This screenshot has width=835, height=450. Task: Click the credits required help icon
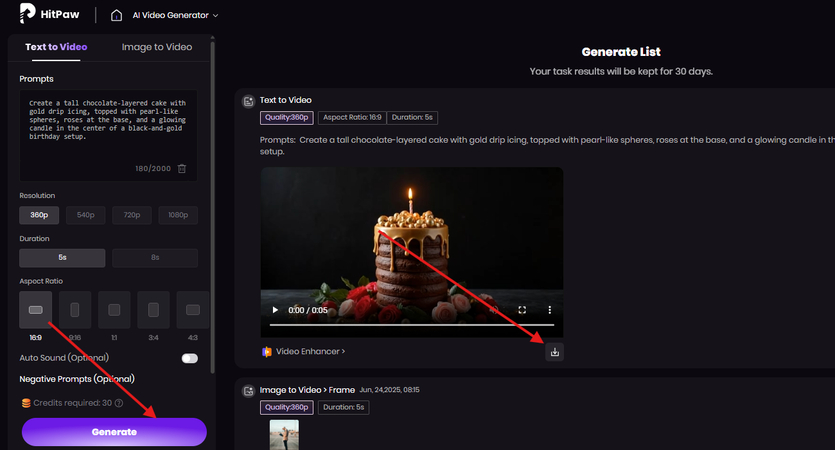118,403
